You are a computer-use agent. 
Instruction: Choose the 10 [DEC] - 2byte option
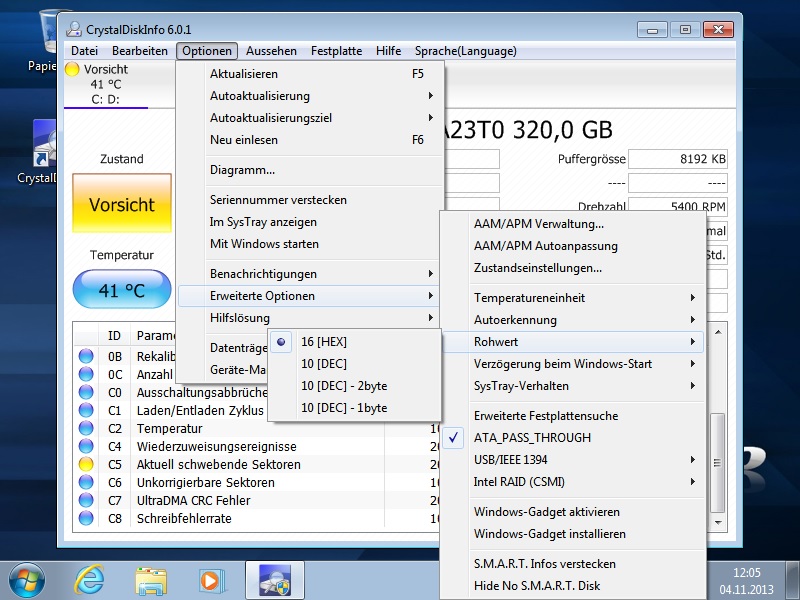point(355,386)
